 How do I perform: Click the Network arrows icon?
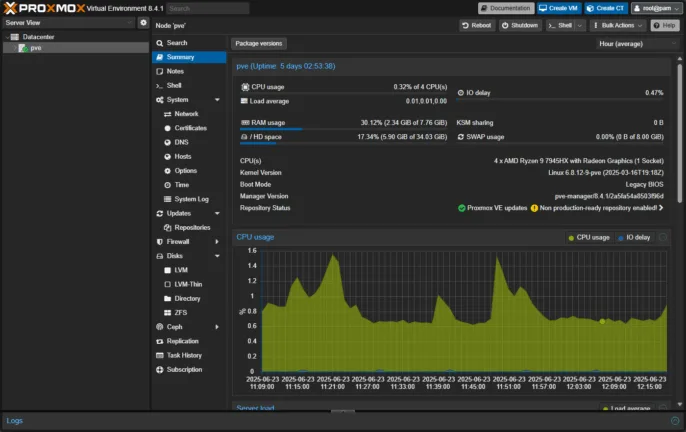(x=167, y=114)
